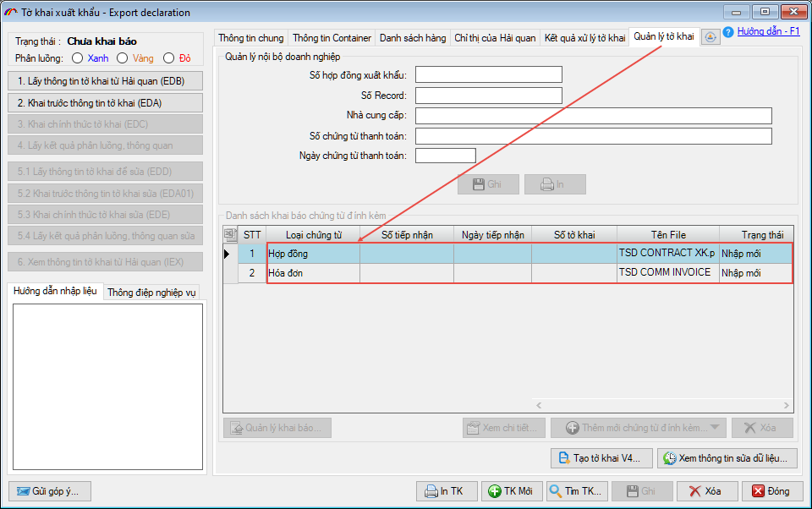Click the Số hợp đồng xuất khẩu field
Viewport: 812px width, 509px height.
click(x=488, y=75)
